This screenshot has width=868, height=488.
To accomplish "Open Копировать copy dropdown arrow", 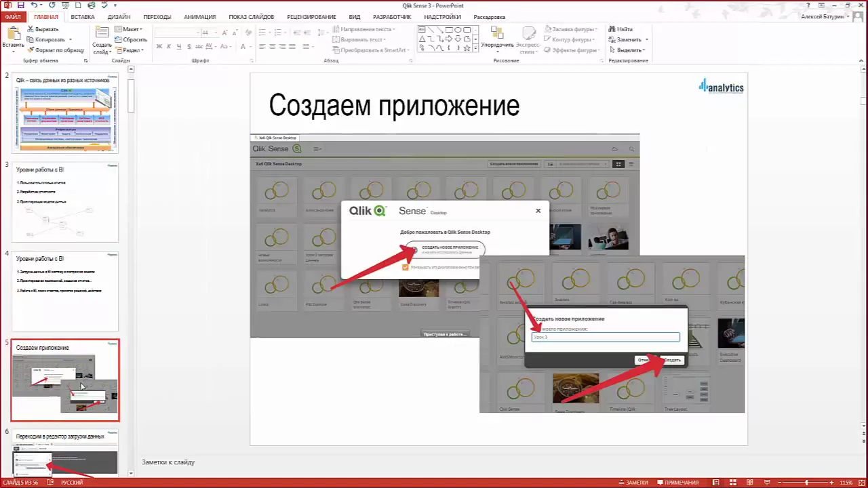I will (69, 39).
